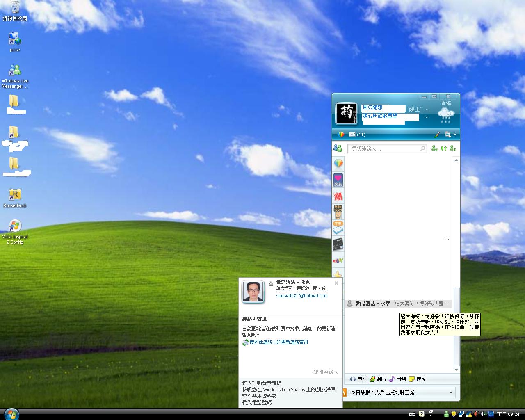Image resolution: width=525 pixels, height=420 pixels.
Task: Click 接收此連絡人的更新連絡資訊 link
Action: coord(278,342)
